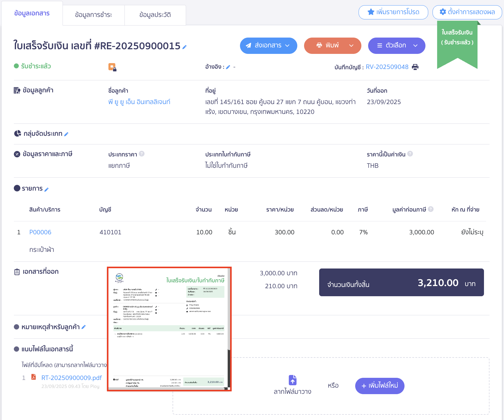Click help icon next to ประเภทราคา
The width and height of the screenshot is (504, 420).
(x=142, y=154)
